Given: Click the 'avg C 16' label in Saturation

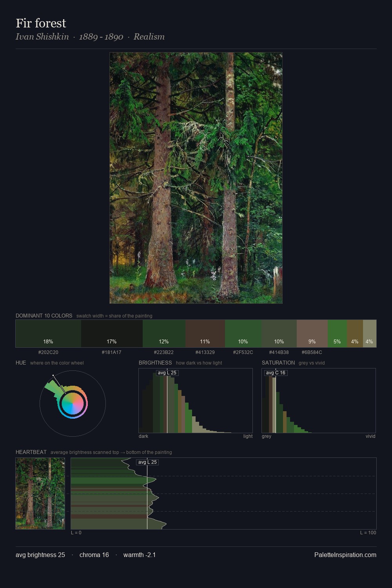Looking at the screenshot, I should (276, 373).
